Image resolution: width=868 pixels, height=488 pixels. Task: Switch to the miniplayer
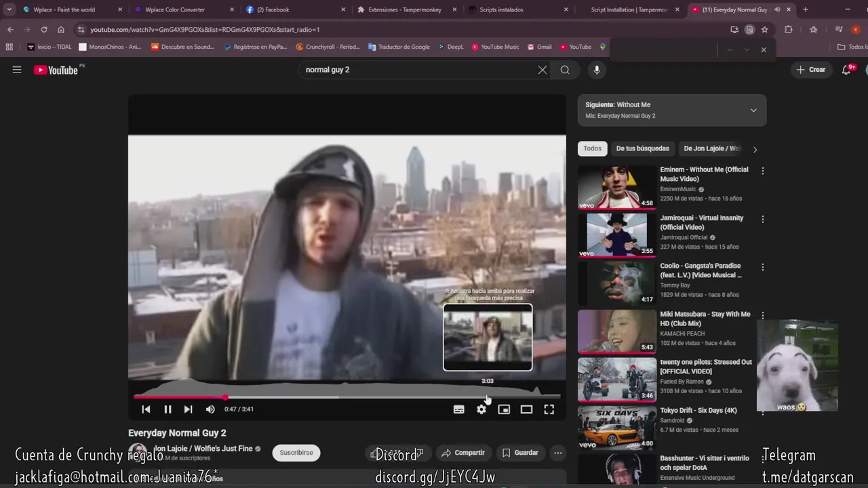pos(504,409)
